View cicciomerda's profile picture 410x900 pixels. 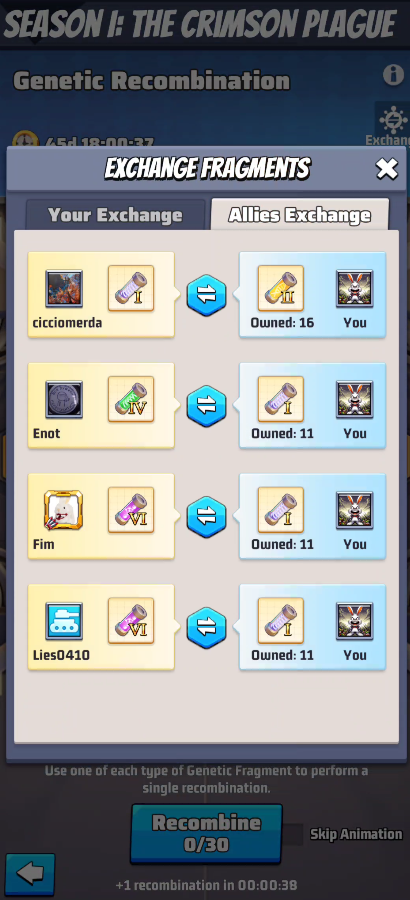pos(64,288)
